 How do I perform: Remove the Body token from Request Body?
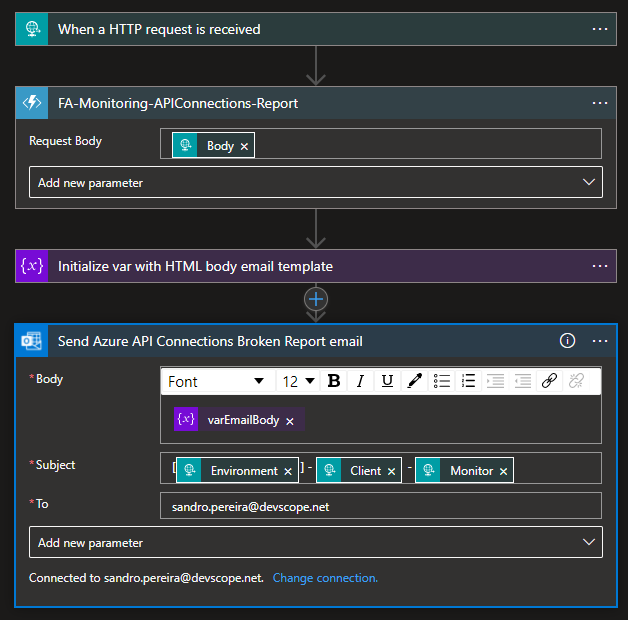click(x=245, y=146)
